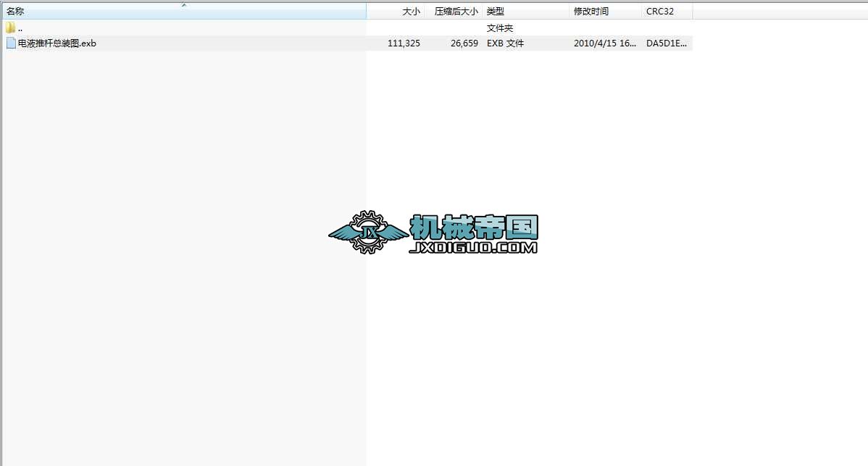The image size is (868, 466).
Task: Sort by the 大小 column header
Action: pos(396,11)
